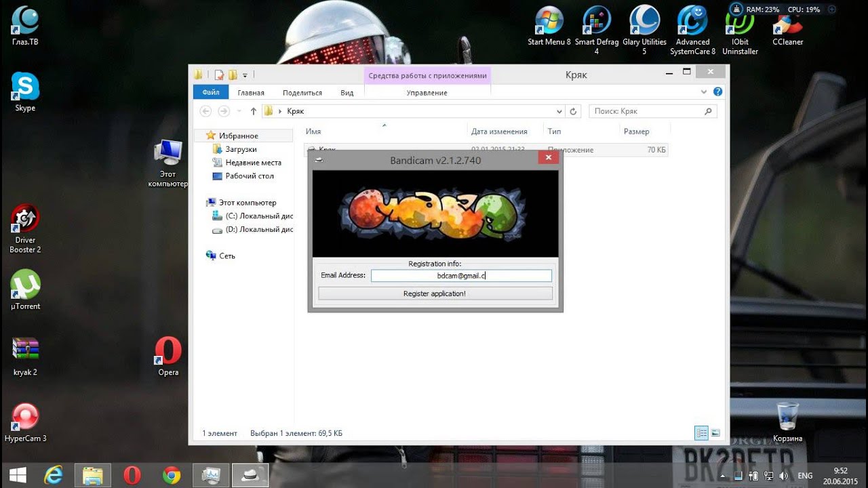Open Opera from the taskbar
The image size is (868, 488).
click(132, 475)
